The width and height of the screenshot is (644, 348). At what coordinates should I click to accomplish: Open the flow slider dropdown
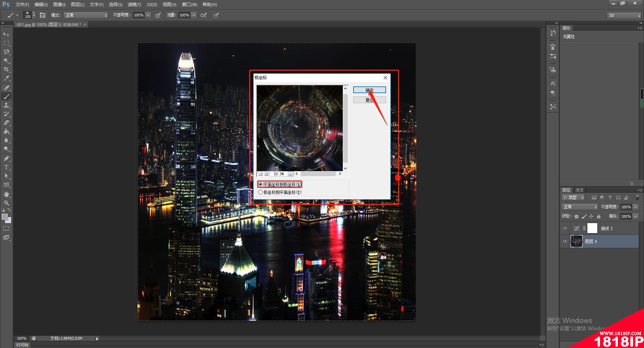pyautogui.click(x=194, y=15)
